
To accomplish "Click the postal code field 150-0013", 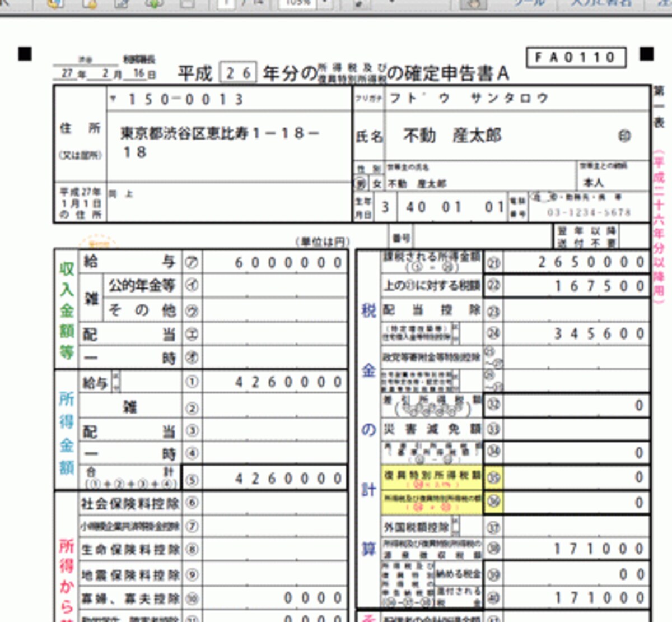I will coord(230,99).
